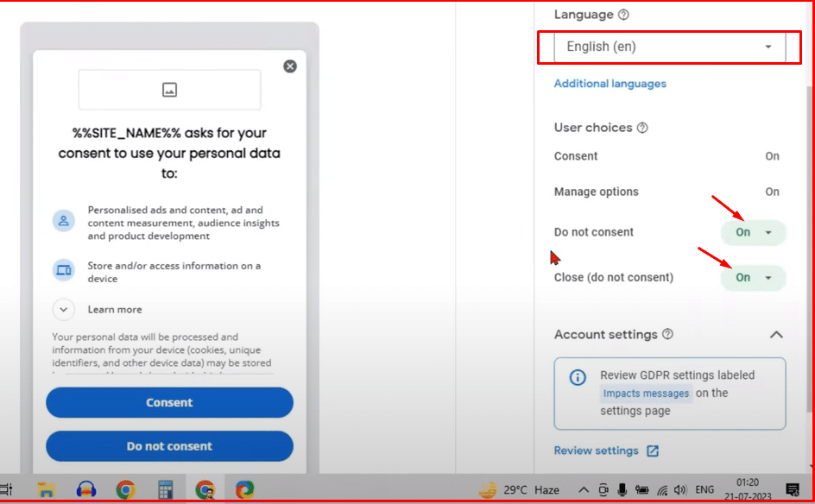The width and height of the screenshot is (815, 504).
Task: Click the Do not consent setting label
Action: point(594,232)
